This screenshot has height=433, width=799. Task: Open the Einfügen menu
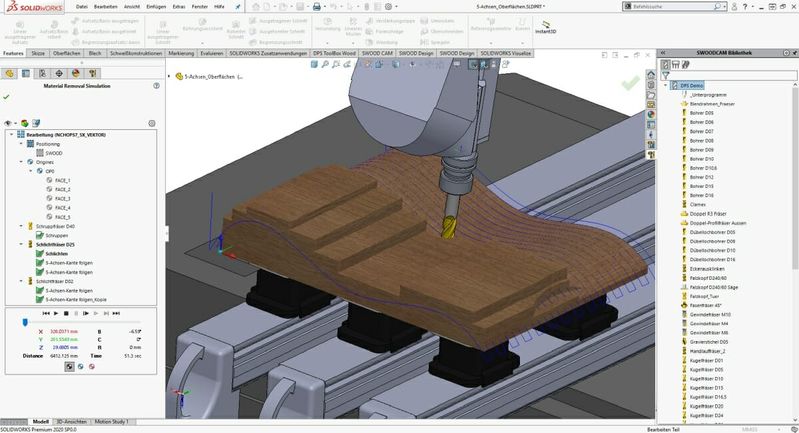tap(156, 6)
